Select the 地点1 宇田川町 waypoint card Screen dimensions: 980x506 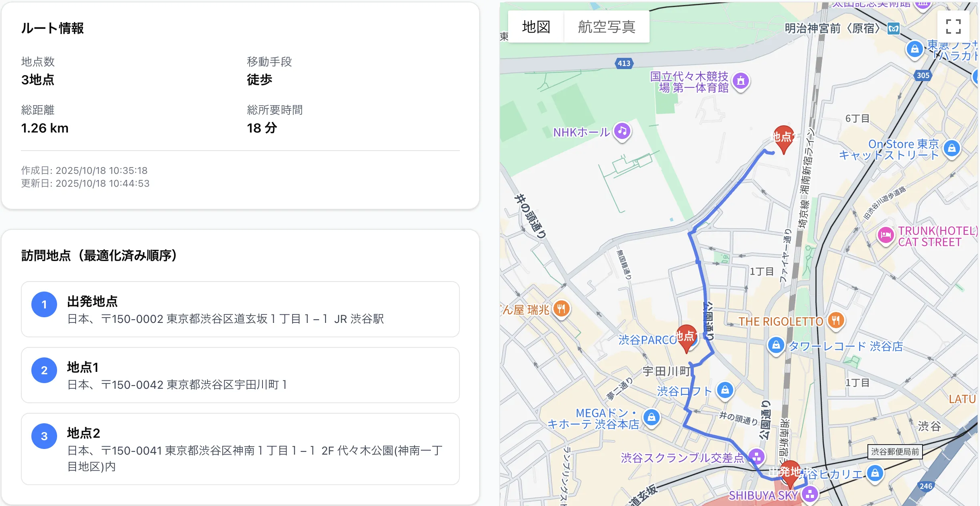pyautogui.click(x=240, y=375)
